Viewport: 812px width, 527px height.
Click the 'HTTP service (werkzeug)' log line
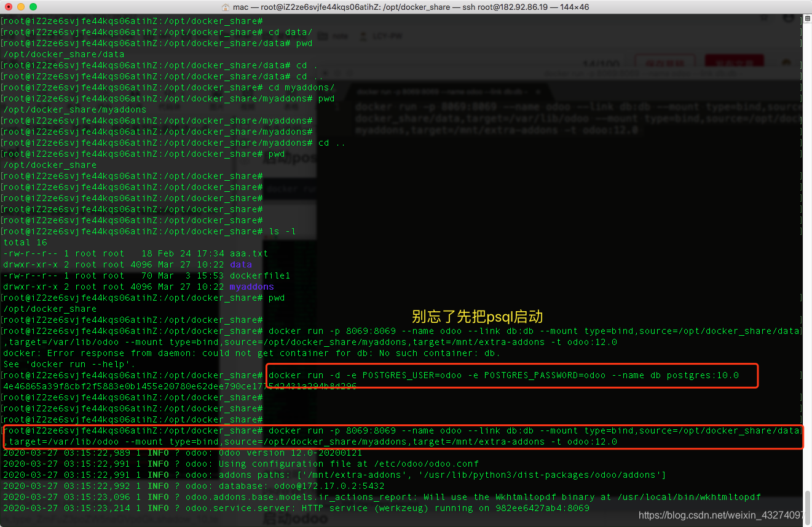click(296, 508)
